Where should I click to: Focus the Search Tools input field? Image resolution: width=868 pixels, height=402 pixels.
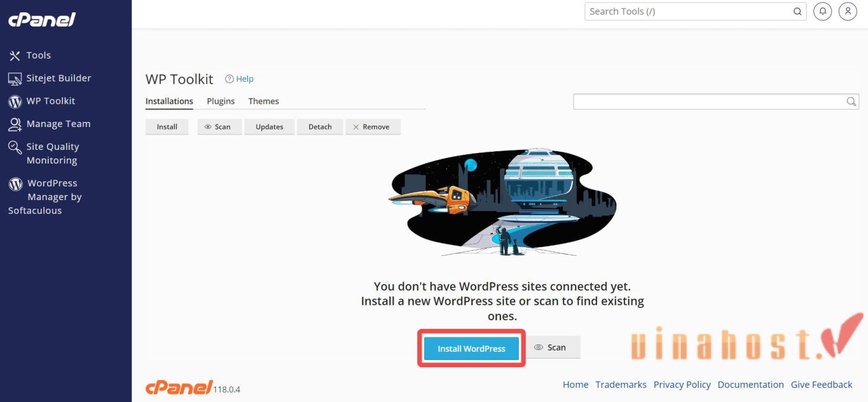[695, 11]
